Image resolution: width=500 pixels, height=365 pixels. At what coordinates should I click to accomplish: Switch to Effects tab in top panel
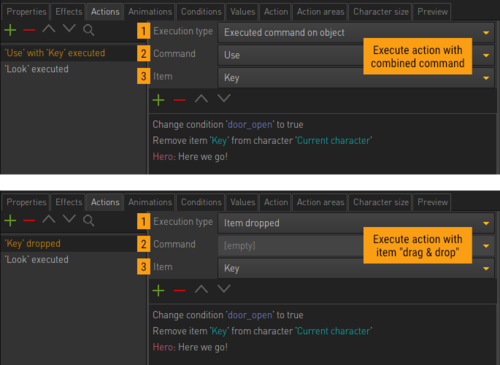point(69,12)
